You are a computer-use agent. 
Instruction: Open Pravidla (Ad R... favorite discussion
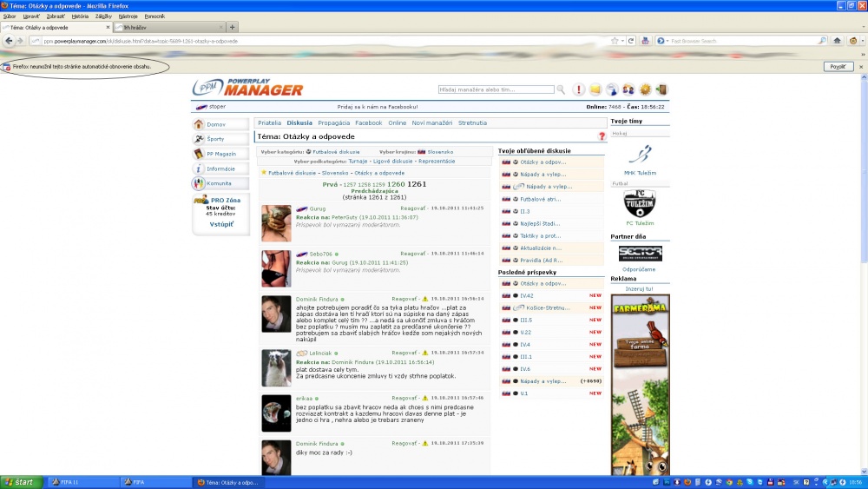[541, 261]
